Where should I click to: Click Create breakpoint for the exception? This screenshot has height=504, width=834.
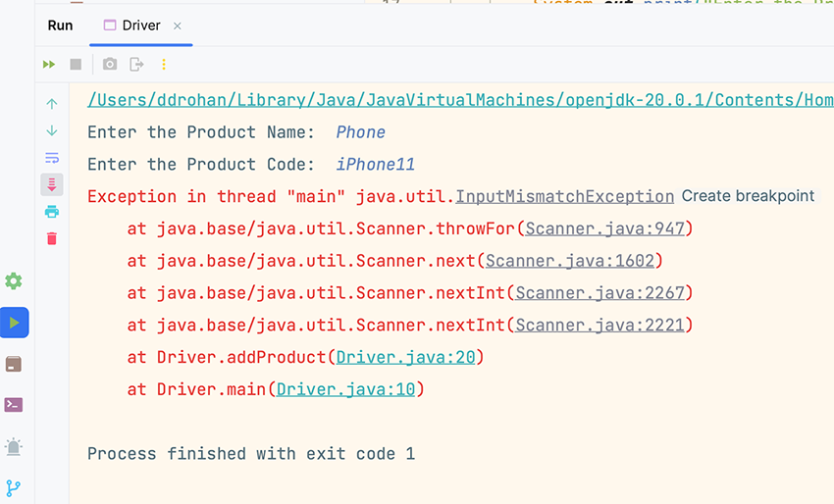[748, 196]
